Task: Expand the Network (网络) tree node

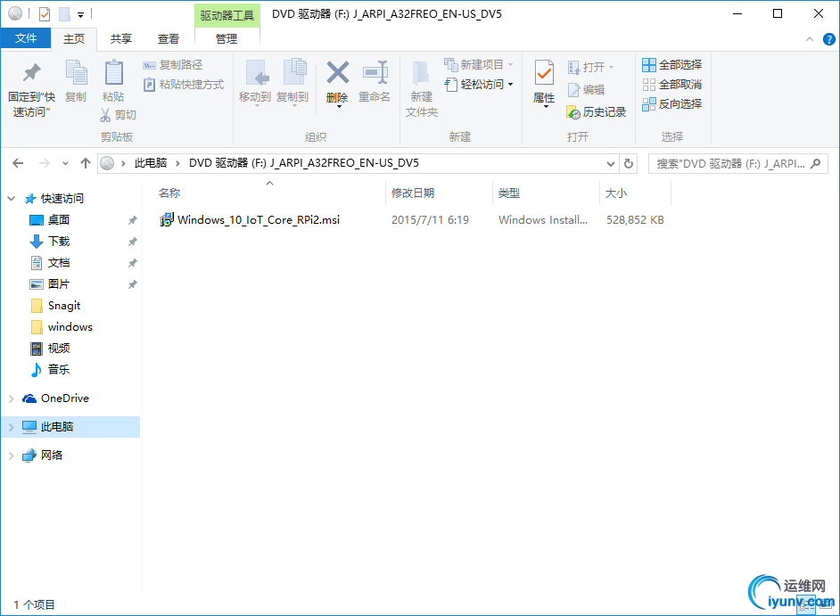Action: (x=11, y=456)
